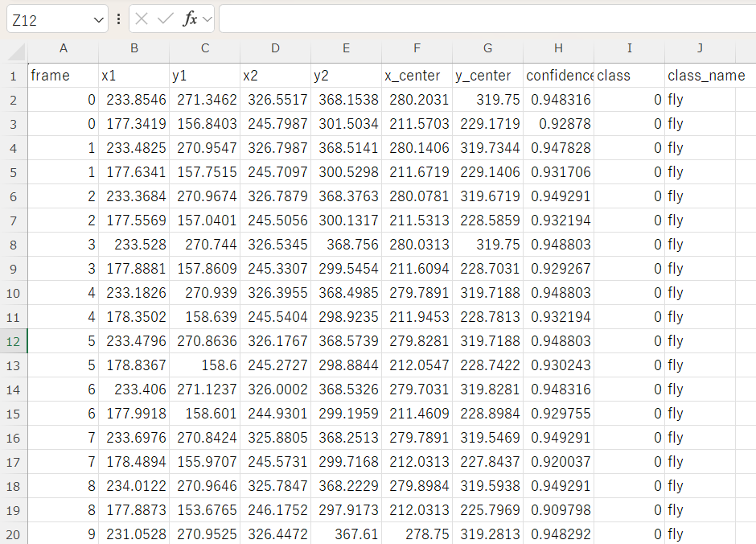Open the Name Box dropdown arrow
The height and width of the screenshot is (544, 756).
[99, 20]
